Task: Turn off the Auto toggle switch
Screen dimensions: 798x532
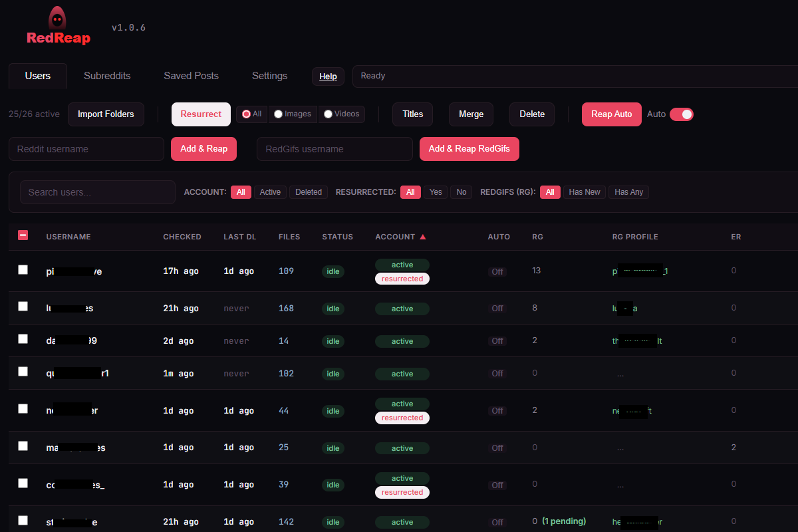Action: [x=682, y=114]
